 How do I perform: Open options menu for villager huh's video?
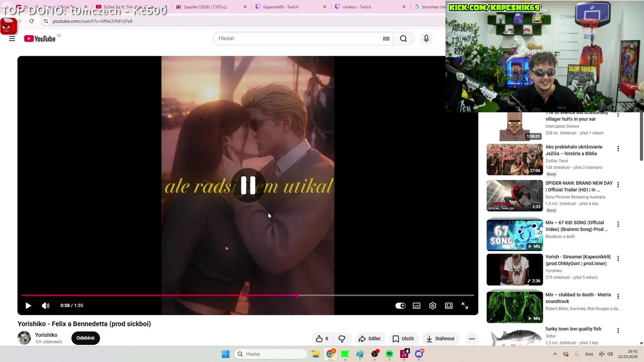pyautogui.click(x=618, y=115)
